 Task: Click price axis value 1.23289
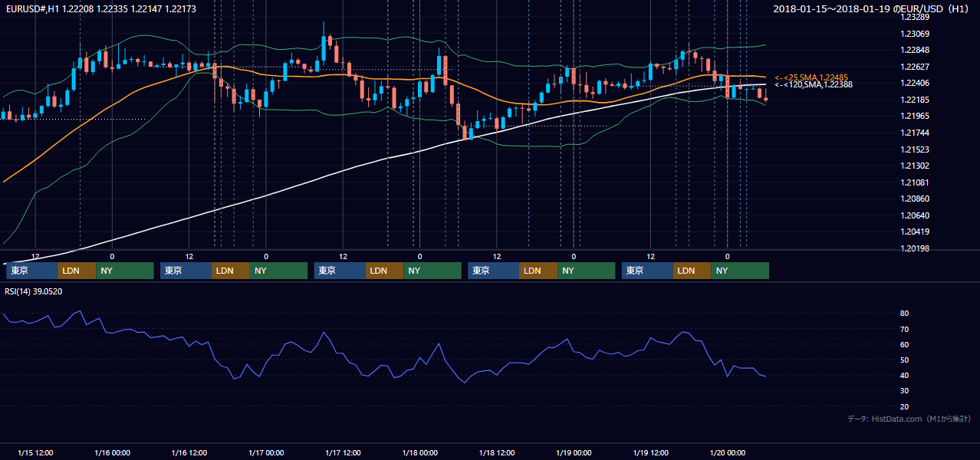pos(915,17)
